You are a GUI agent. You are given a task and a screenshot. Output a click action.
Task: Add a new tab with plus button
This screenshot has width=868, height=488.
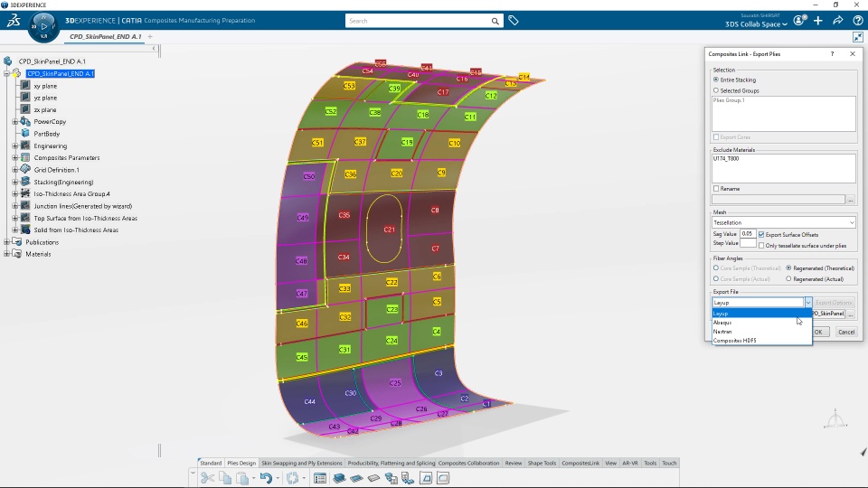pyautogui.click(x=150, y=36)
